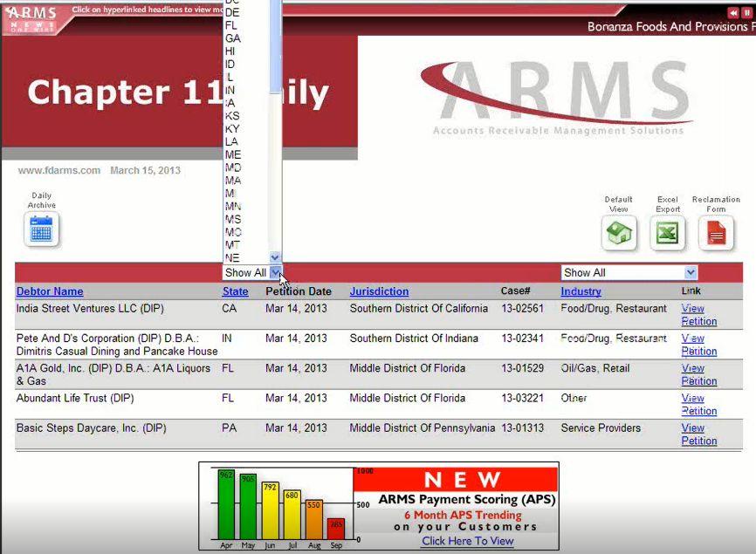This screenshot has height=554, width=756.
Task: Click debtor name India Street Ventures LLC (DIP)
Action: pos(90,308)
